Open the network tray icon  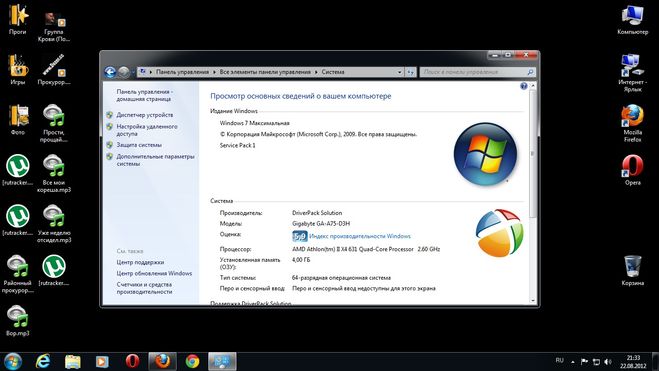click(596, 361)
